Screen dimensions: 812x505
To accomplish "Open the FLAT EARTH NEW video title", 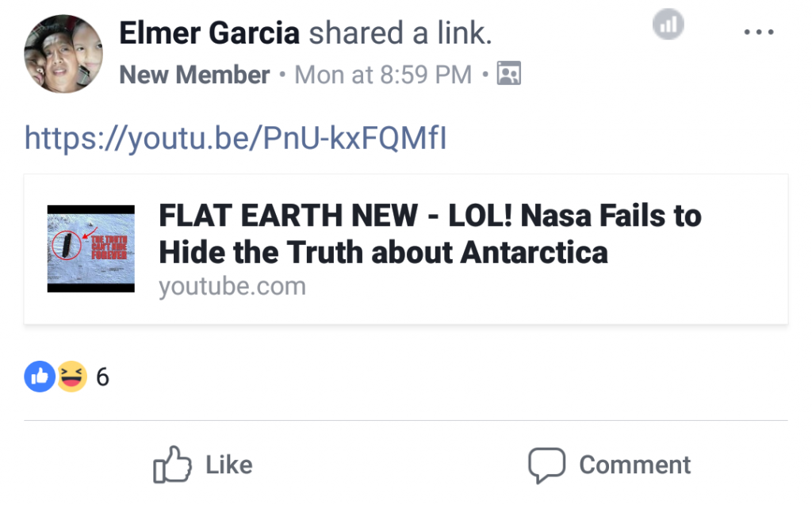I will (430, 234).
